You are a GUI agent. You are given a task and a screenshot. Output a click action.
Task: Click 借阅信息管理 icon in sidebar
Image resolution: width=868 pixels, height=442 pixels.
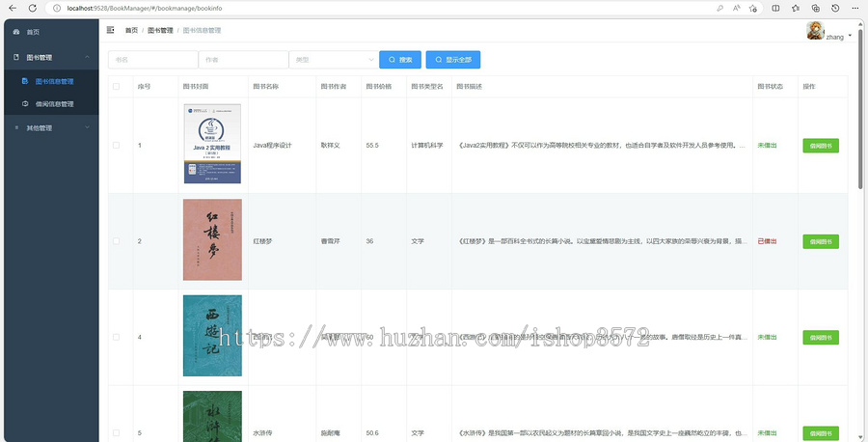click(25, 103)
